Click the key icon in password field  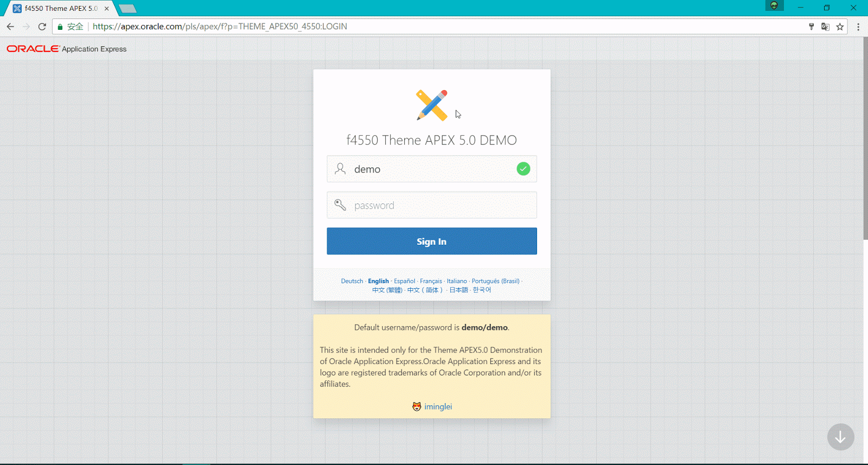point(340,205)
